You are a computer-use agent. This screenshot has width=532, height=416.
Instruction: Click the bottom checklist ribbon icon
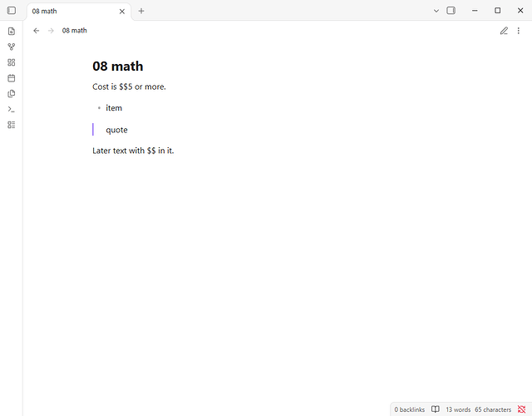click(x=12, y=125)
